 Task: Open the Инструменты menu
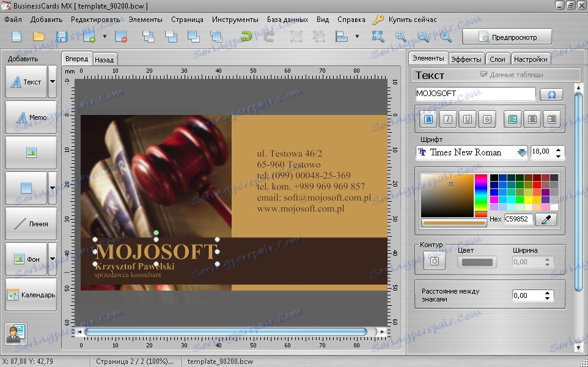(235, 20)
